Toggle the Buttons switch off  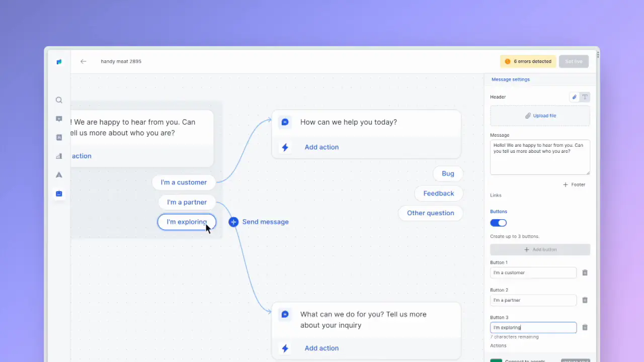(x=499, y=223)
